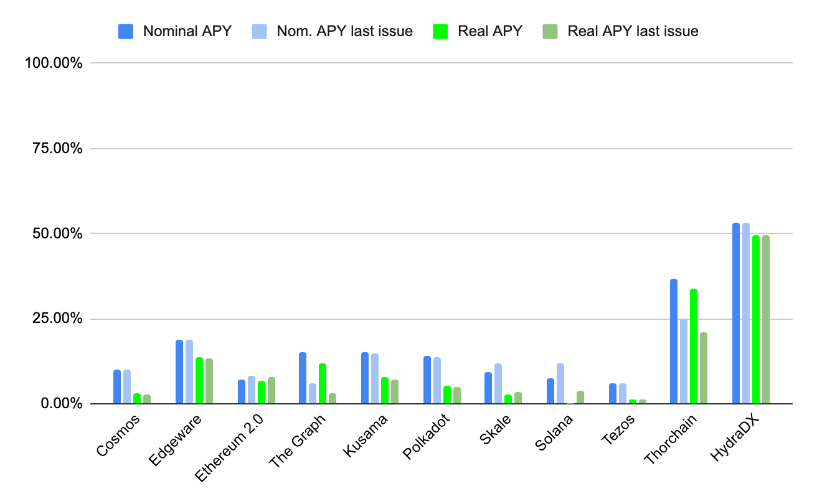Image resolution: width=817 pixels, height=504 pixels.
Task: Click the 100.00% y-axis label
Action: click(54, 63)
